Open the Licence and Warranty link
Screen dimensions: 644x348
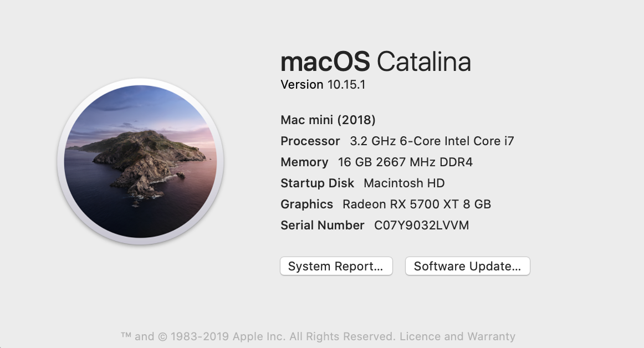tap(457, 336)
